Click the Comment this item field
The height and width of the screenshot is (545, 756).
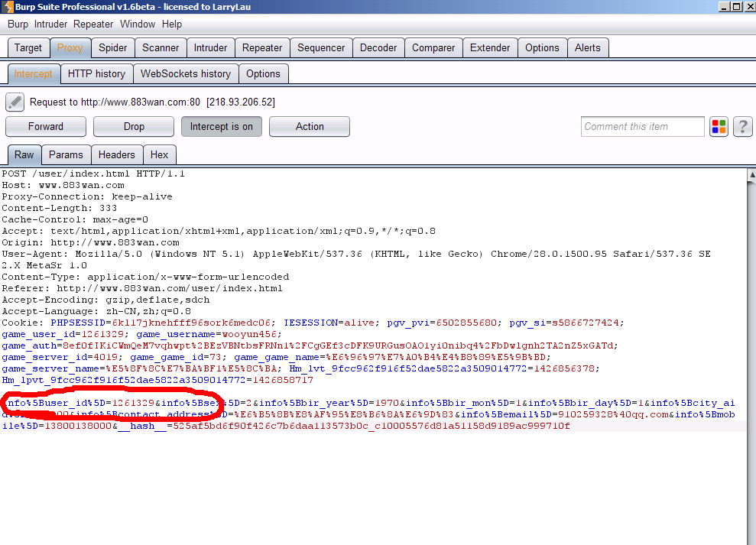(x=643, y=126)
